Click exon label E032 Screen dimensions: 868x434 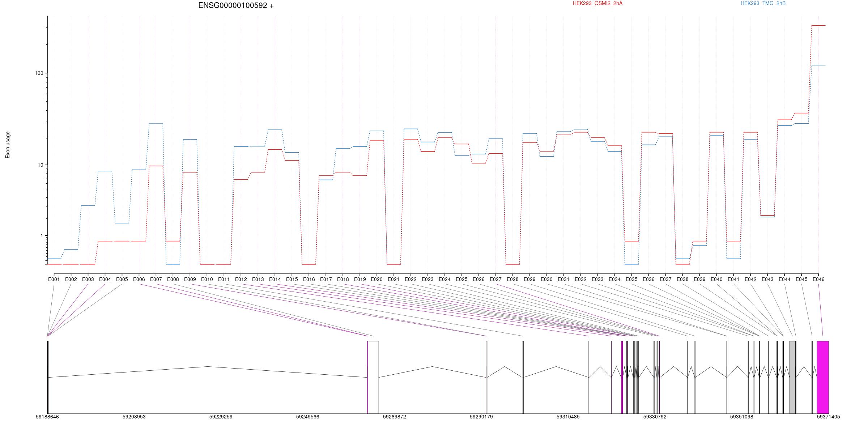pyautogui.click(x=581, y=279)
